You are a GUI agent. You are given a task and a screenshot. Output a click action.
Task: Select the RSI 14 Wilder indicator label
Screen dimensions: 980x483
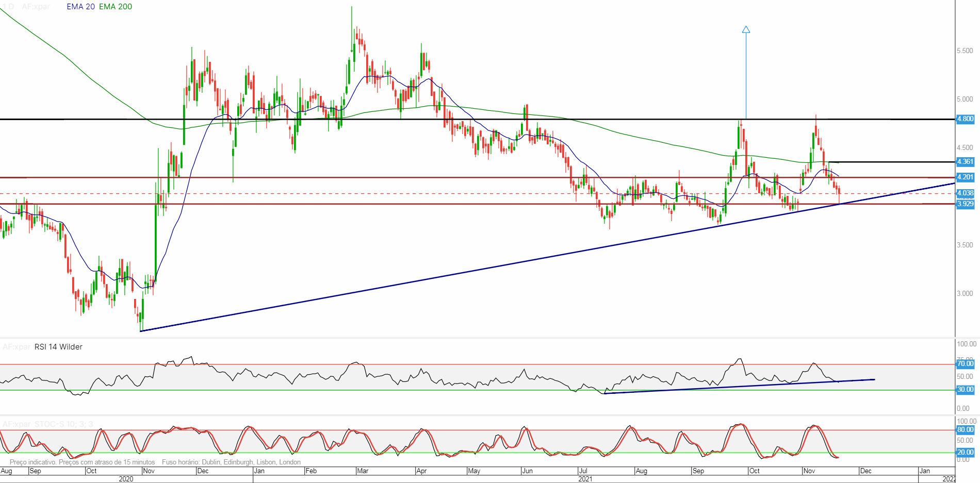tap(58, 347)
